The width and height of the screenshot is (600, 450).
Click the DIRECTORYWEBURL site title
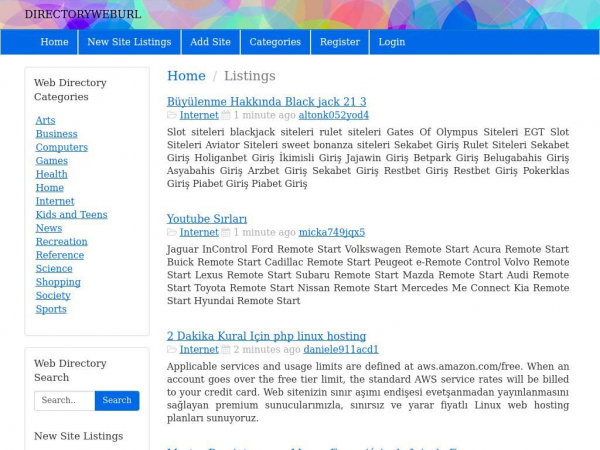pos(83,15)
